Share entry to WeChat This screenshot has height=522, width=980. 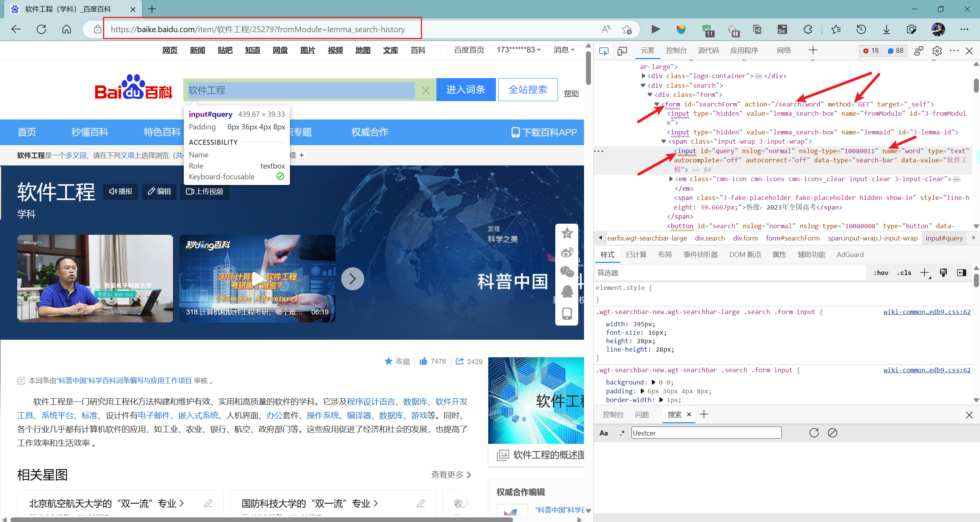point(567,272)
